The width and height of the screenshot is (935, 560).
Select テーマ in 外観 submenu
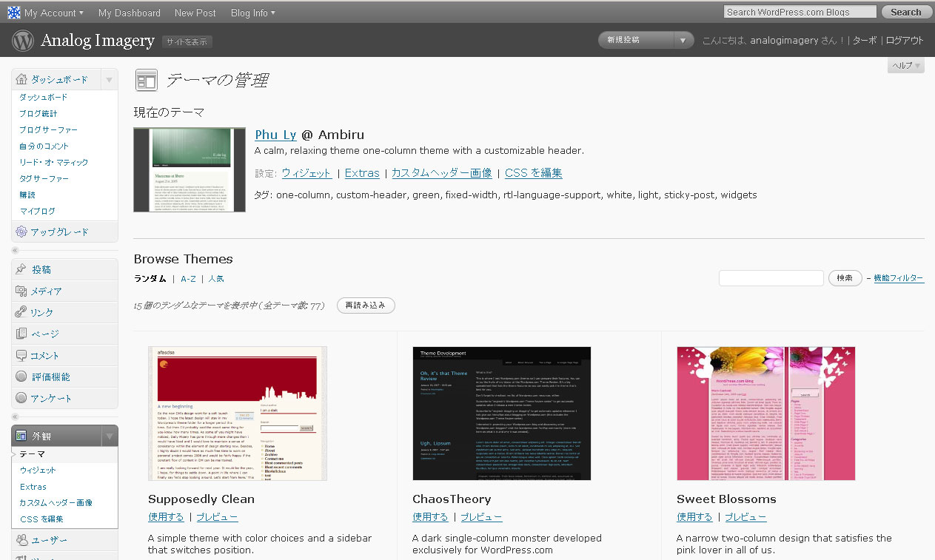[32, 453]
